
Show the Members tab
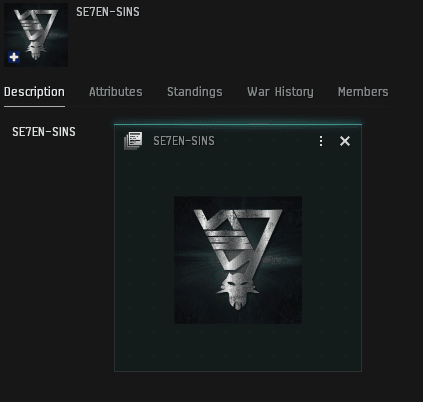click(x=363, y=92)
